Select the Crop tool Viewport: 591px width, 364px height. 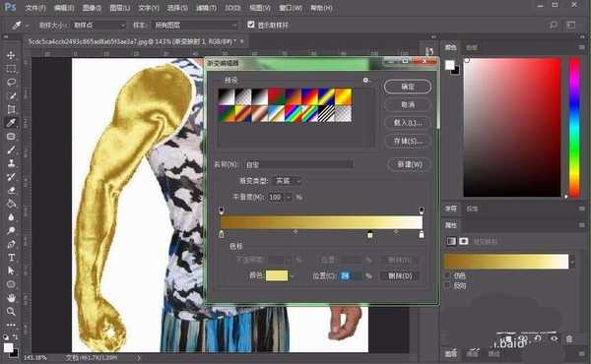(x=11, y=109)
